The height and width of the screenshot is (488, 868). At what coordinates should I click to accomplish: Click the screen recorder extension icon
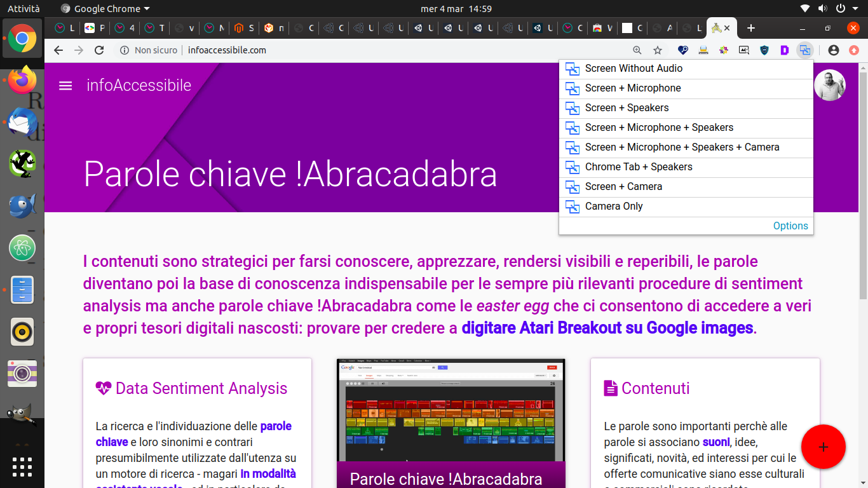tap(805, 50)
